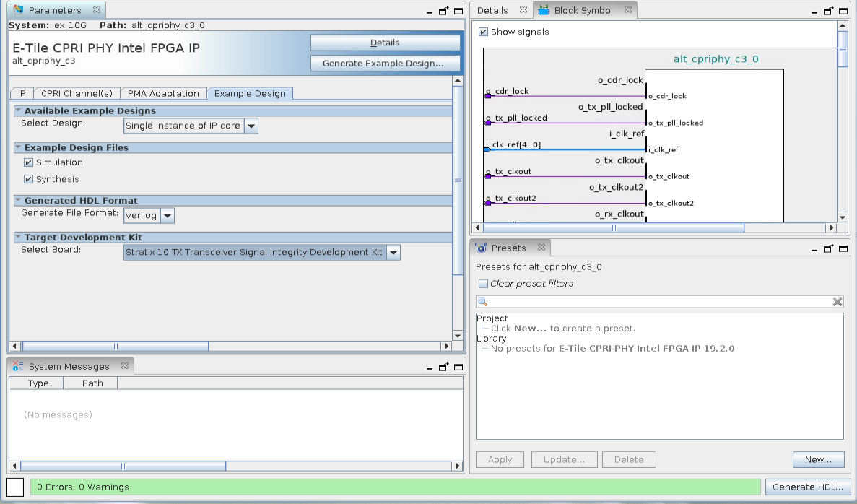Toggle the Show signals checkbox

(x=483, y=32)
